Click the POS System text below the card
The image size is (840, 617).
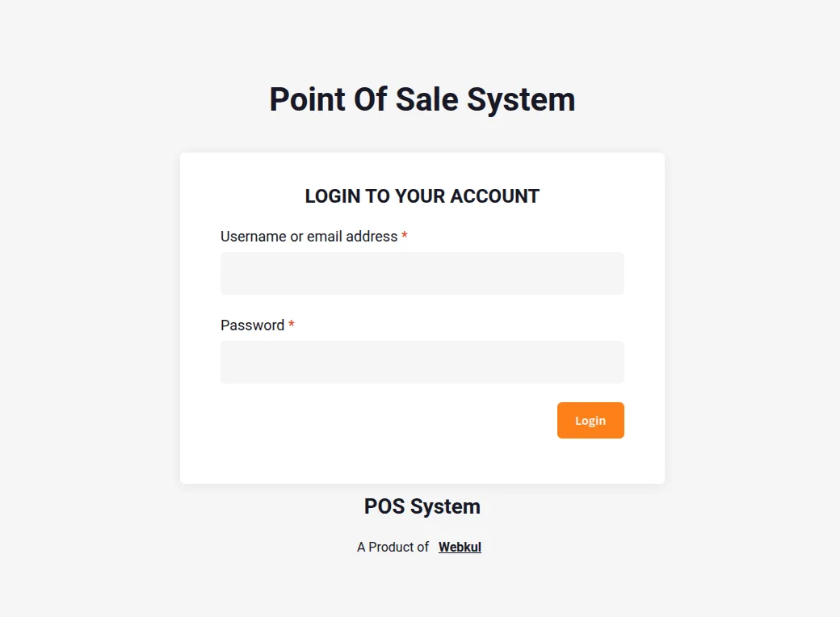(x=422, y=506)
